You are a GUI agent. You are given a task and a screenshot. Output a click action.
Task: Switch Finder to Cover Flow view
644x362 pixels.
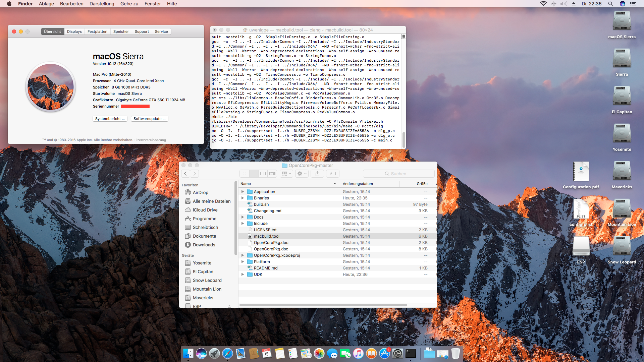pos(272,174)
